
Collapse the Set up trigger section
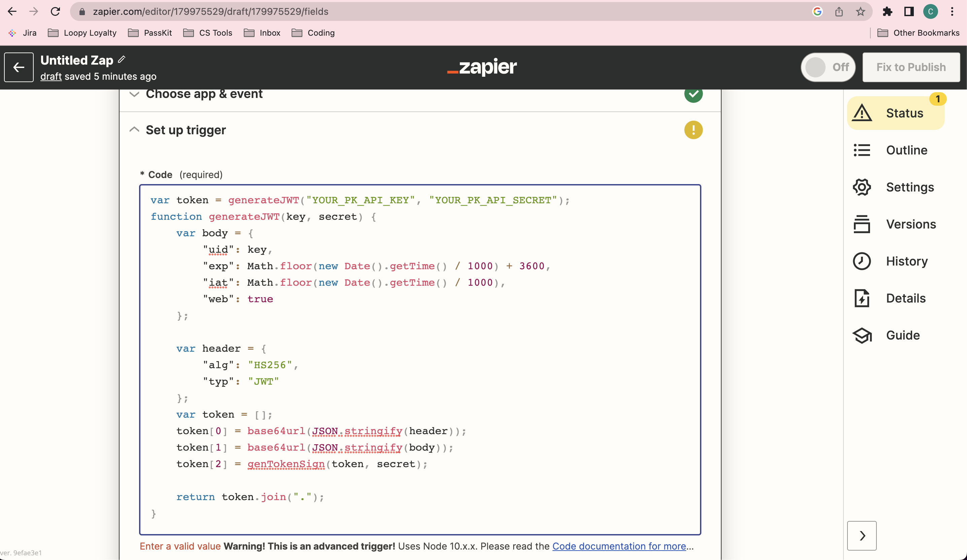[134, 130]
